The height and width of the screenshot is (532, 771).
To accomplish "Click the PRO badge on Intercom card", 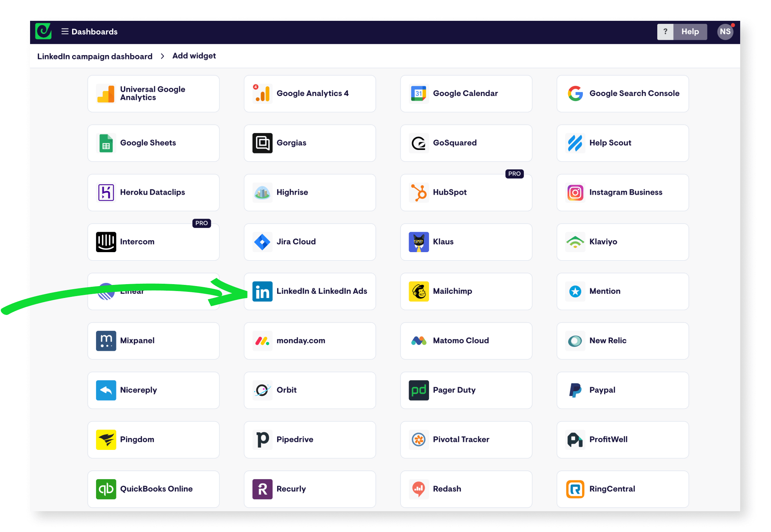I will [x=202, y=223].
